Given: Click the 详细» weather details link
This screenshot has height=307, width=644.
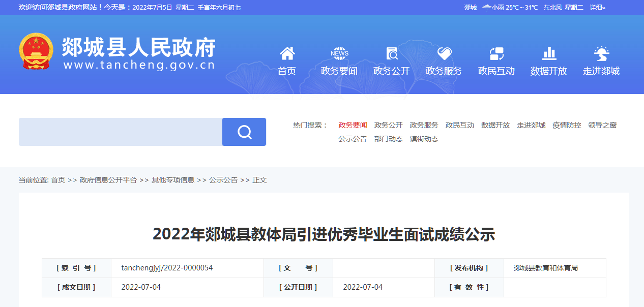Looking at the screenshot, I should click(x=598, y=7).
